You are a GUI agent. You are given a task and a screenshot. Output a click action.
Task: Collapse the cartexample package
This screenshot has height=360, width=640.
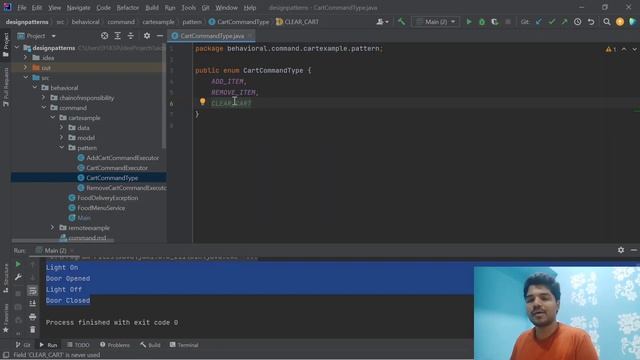[x=53, y=118]
